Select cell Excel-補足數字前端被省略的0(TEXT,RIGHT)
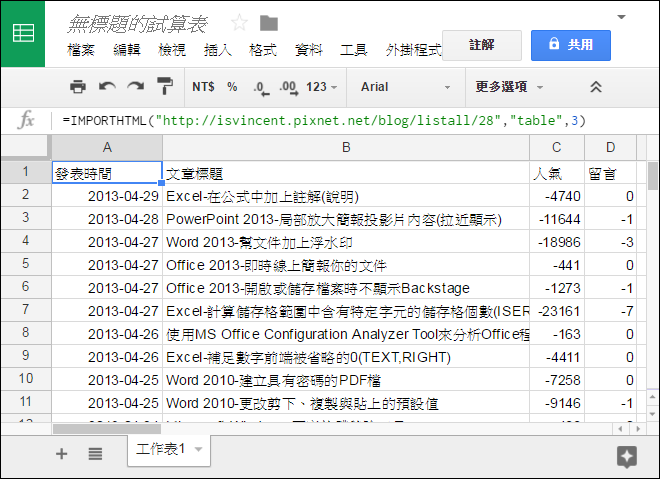The height and width of the screenshot is (479, 660). click(346, 357)
